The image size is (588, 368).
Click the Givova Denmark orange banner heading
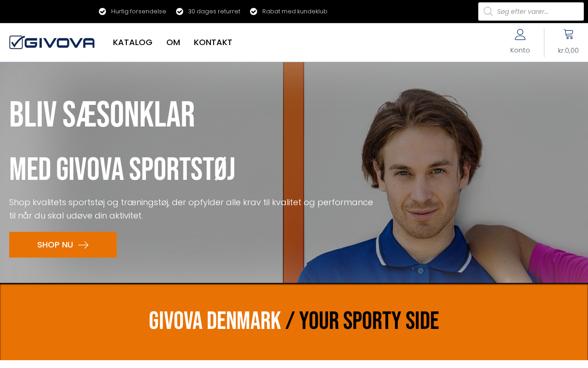(294, 321)
